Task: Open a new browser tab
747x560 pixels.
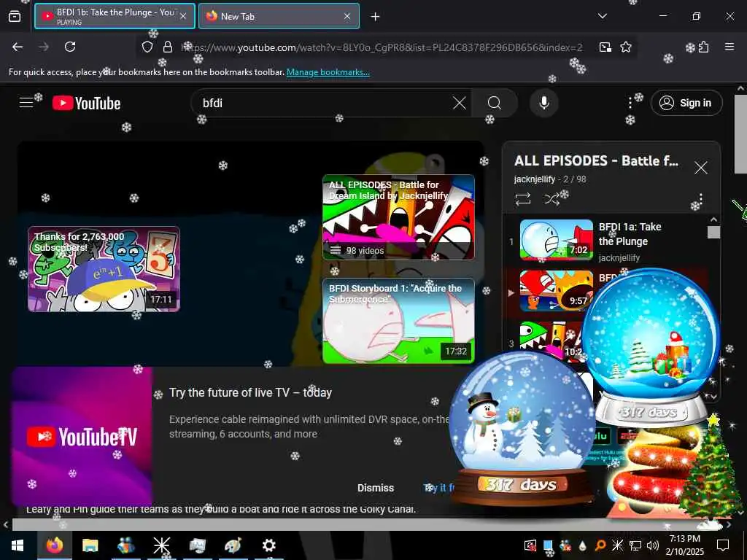Action: tap(376, 17)
